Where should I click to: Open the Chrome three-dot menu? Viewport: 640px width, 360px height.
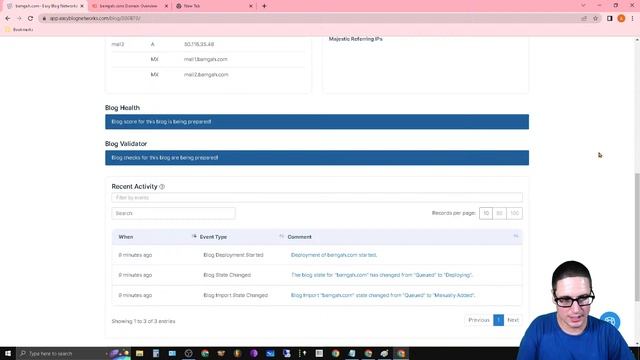coord(633,18)
